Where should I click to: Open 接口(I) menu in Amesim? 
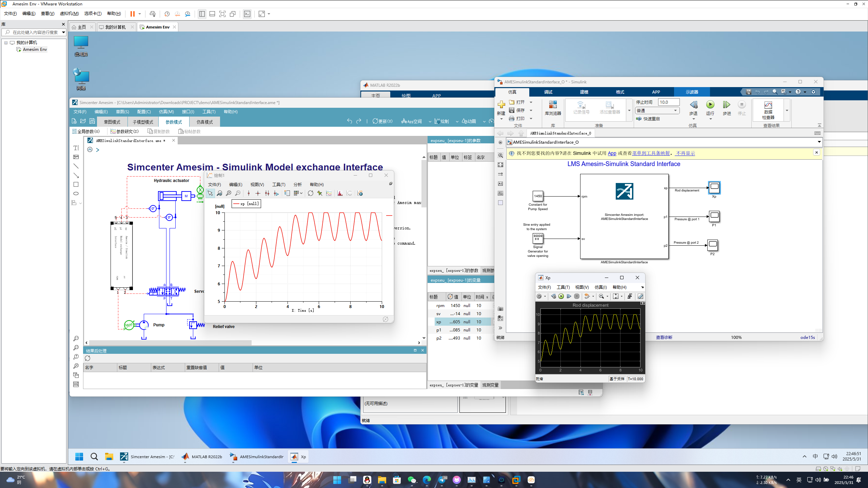188,111
